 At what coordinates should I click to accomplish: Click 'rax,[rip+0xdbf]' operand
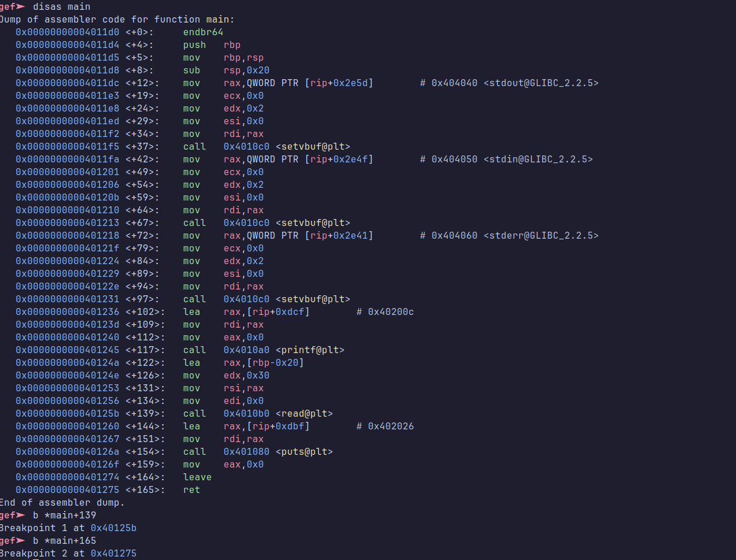[x=266, y=426]
